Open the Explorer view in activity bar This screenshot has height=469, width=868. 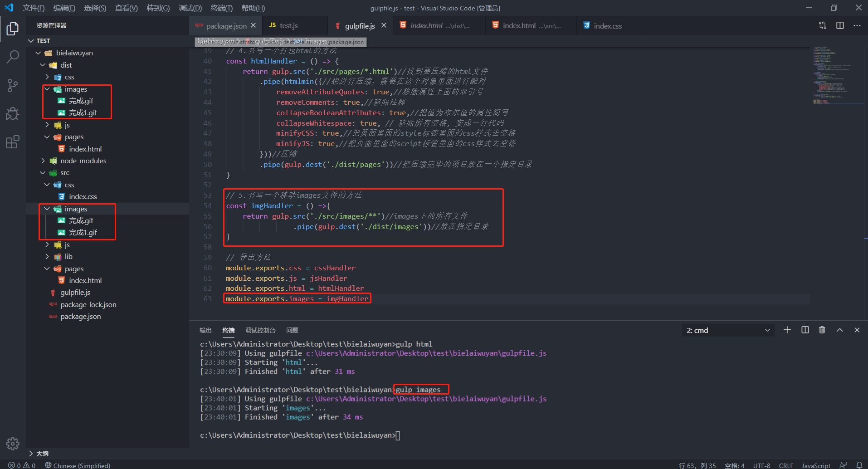(13, 29)
